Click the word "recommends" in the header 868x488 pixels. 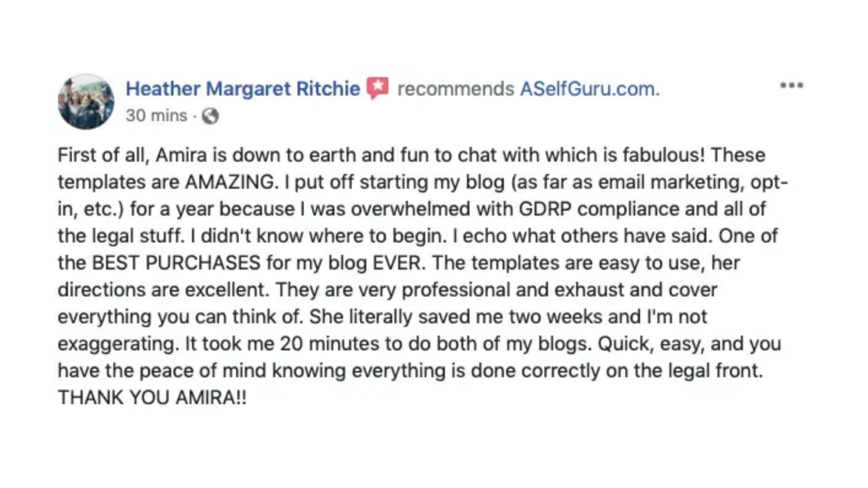tap(456, 89)
